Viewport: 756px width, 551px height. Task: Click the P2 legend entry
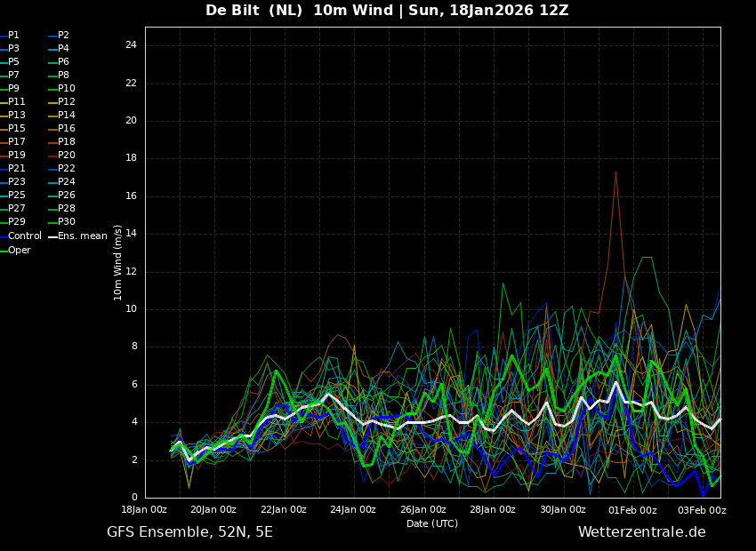[x=63, y=36]
